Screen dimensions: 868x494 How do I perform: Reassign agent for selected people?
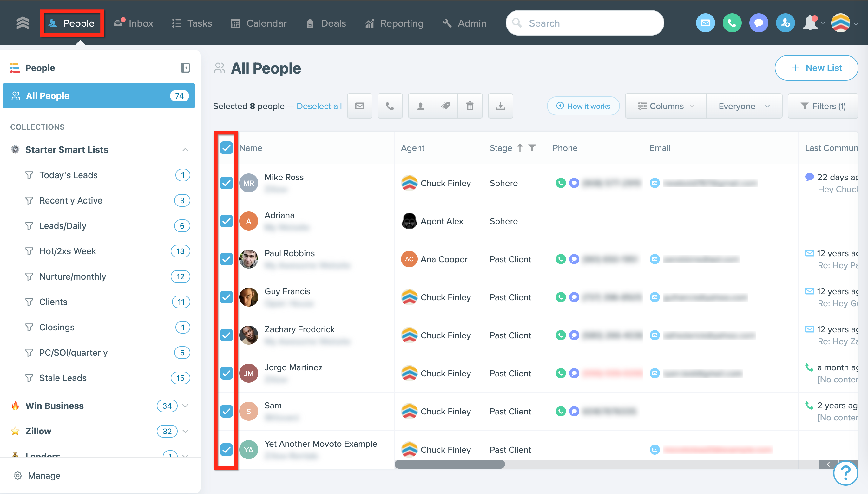(x=421, y=106)
